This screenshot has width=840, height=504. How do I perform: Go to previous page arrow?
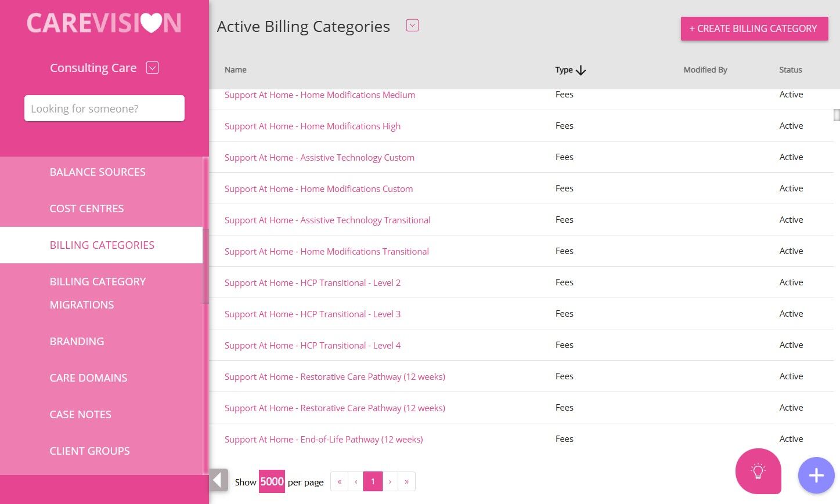tap(356, 481)
